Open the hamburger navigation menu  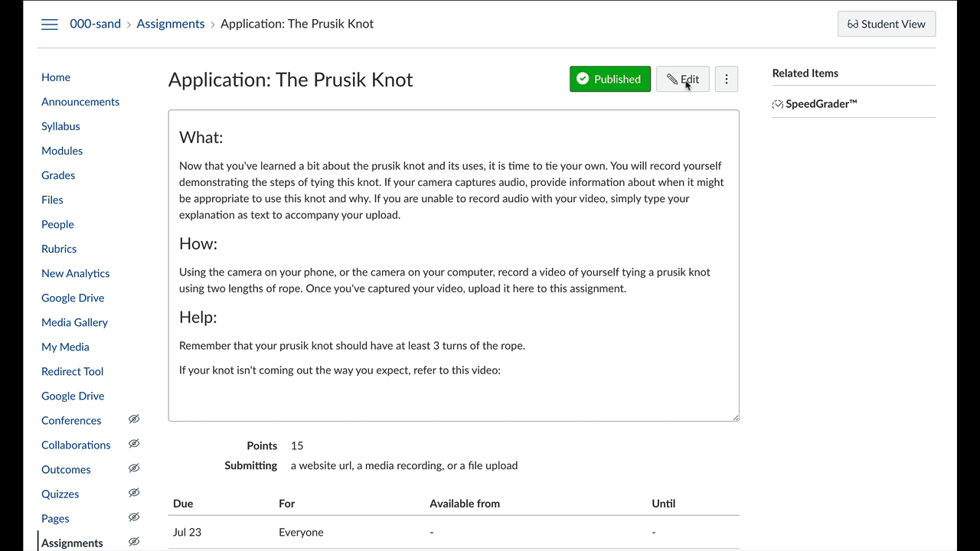(x=50, y=24)
